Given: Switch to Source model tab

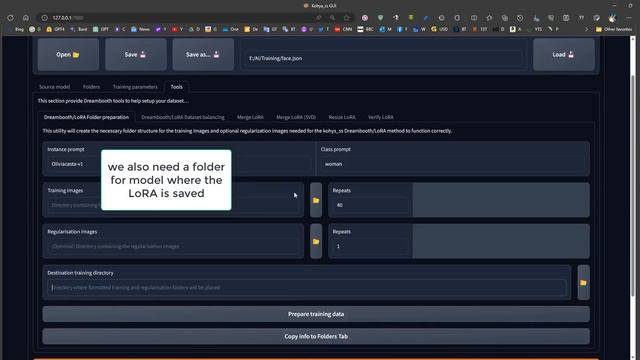Looking at the screenshot, I should [55, 87].
